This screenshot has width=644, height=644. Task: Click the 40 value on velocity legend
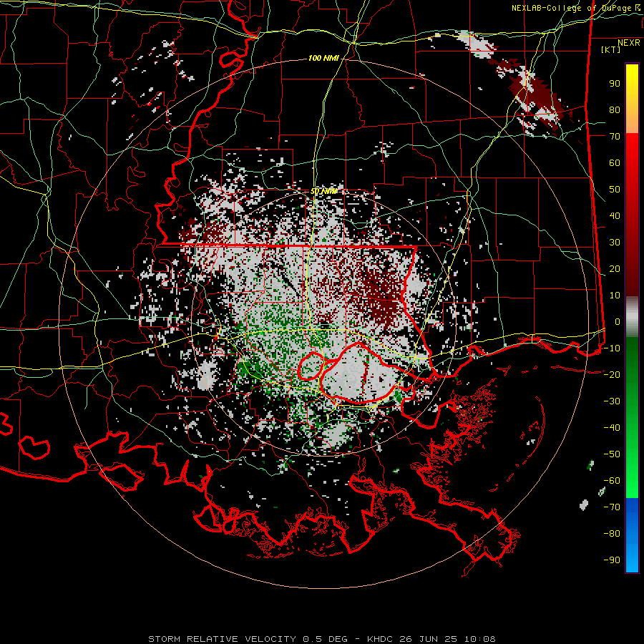pyautogui.click(x=615, y=215)
